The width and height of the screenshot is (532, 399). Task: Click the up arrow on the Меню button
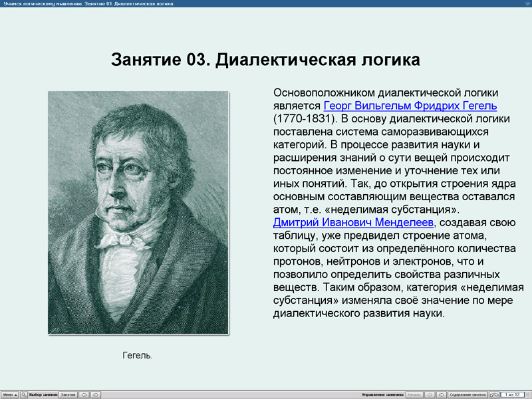(15, 394)
